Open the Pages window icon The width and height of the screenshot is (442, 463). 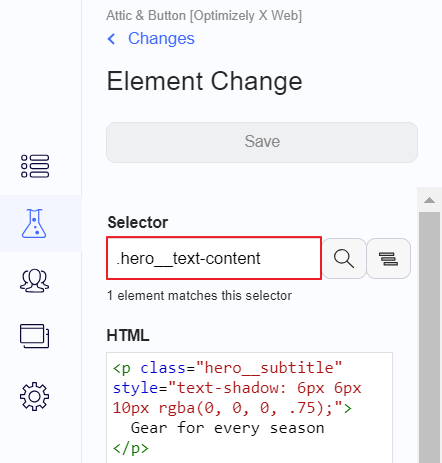coord(34,336)
